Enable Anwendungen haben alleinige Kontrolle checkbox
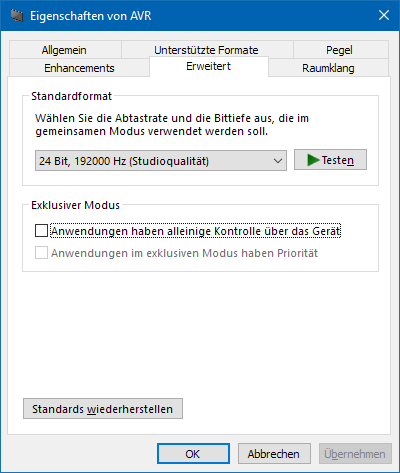 click(41, 231)
